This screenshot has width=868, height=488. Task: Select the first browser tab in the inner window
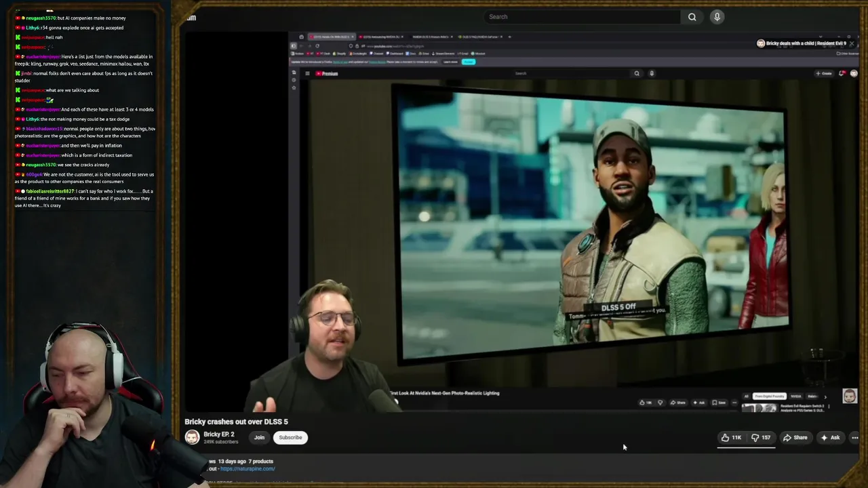pos(331,37)
